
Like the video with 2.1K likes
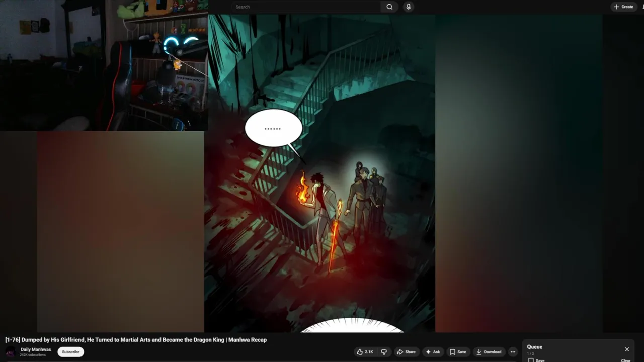click(x=365, y=352)
